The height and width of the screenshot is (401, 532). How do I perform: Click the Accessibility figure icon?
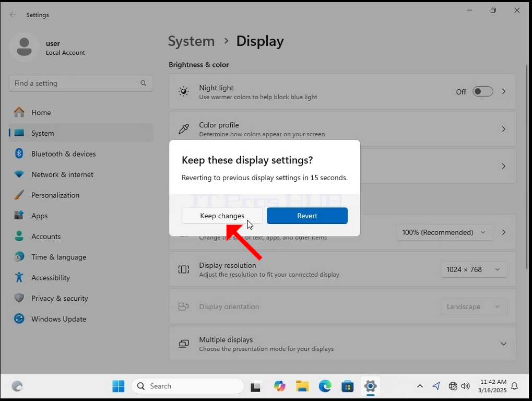coord(19,277)
